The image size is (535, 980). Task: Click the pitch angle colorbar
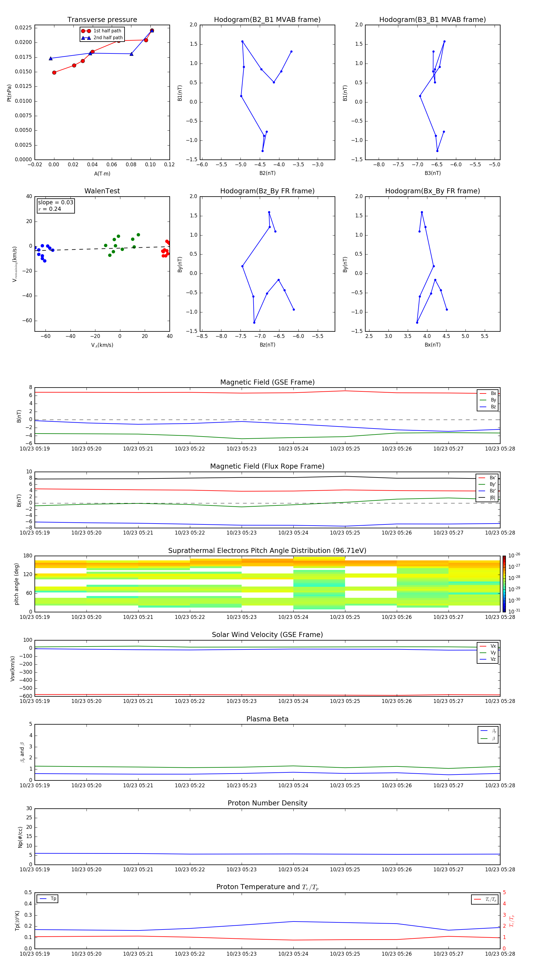click(x=504, y=584)
